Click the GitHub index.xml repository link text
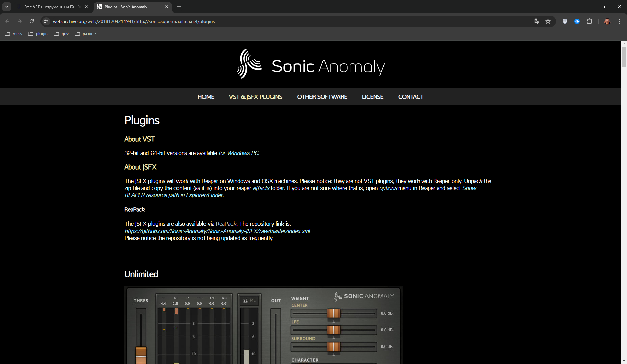Screen dimensions: 627x364 [x=217, y=231]
